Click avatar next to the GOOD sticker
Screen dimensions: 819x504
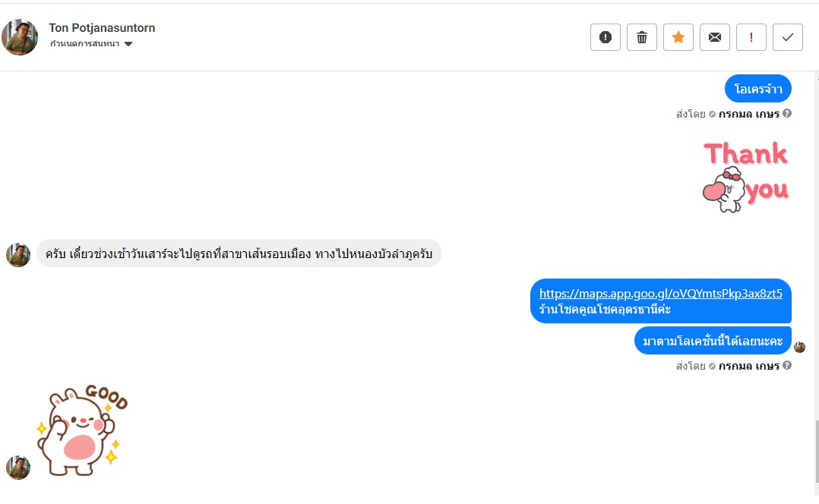[x=18, y=468]
